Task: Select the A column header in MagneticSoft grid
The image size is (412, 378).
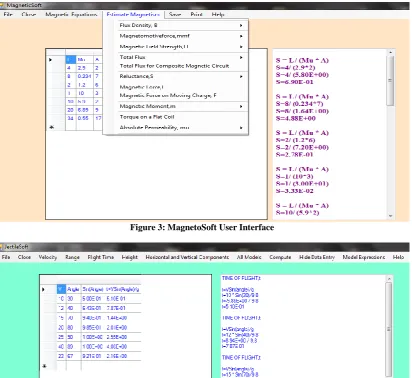Action: point(97,60)
